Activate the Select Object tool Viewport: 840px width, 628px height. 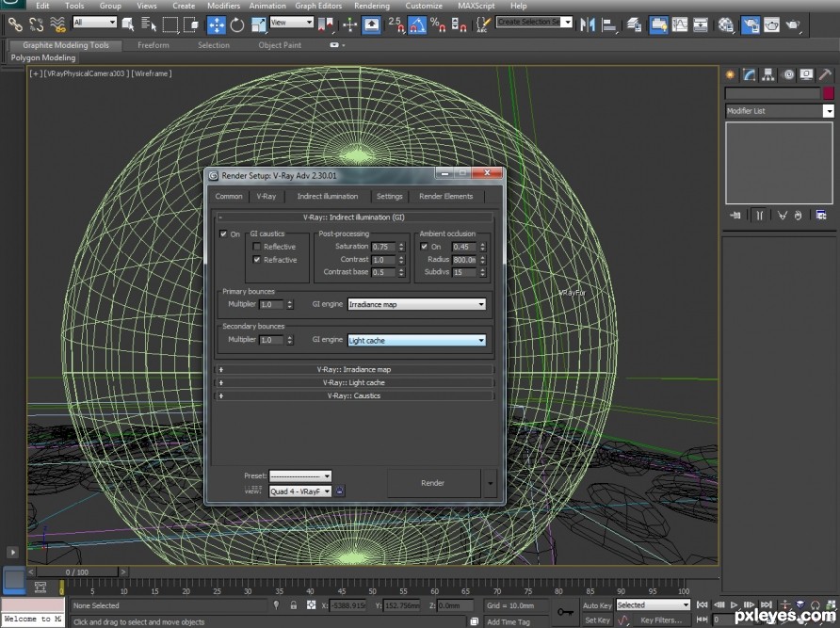point(127,24)
